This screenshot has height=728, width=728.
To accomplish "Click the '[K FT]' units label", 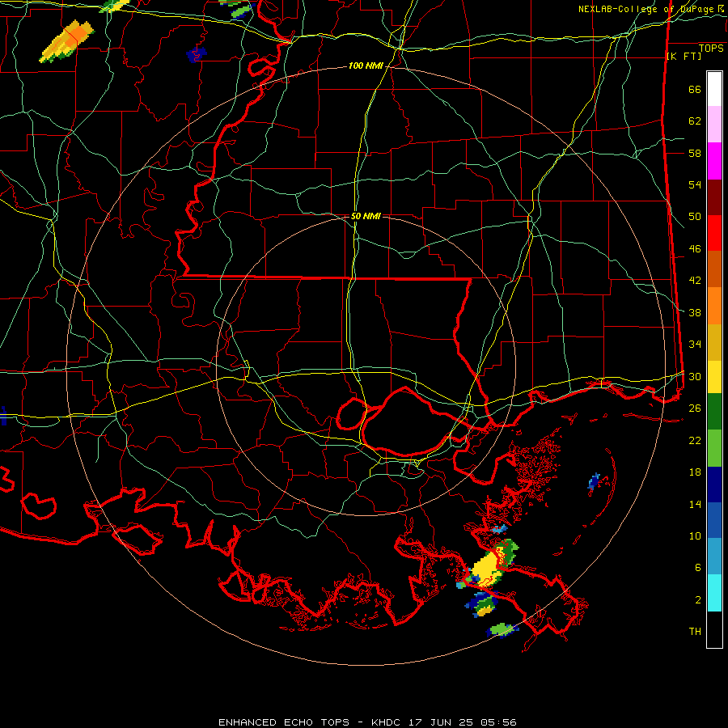I will click(x=684, y=57).
